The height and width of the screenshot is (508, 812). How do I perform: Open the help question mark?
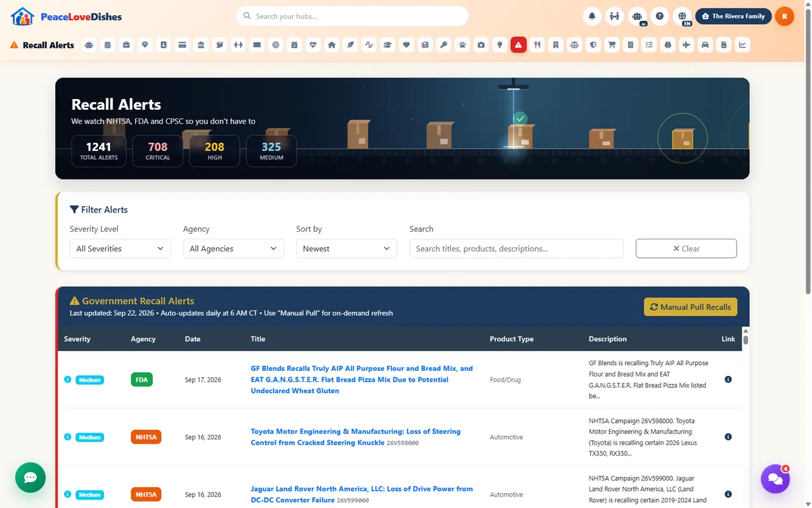click(x=660, y=17)
